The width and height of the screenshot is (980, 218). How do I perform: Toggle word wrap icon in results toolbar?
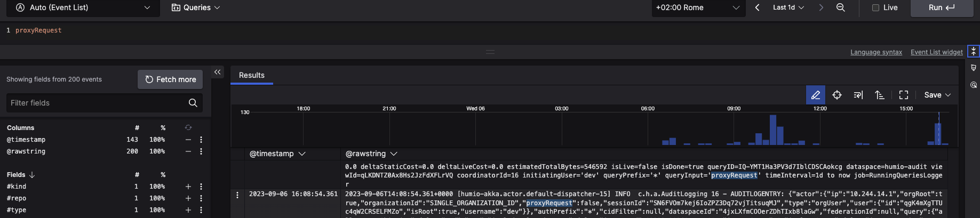click(x=858, y=95)
